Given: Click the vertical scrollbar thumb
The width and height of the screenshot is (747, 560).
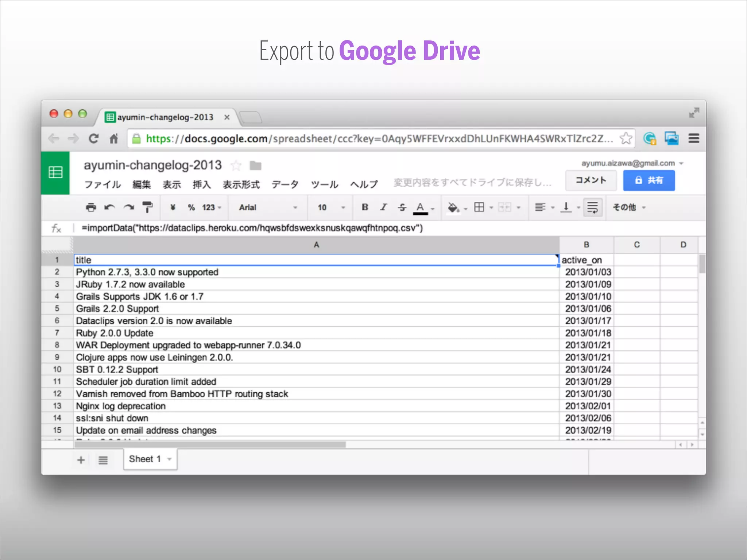Looking at the screenshot, I should tap(702, 264).
